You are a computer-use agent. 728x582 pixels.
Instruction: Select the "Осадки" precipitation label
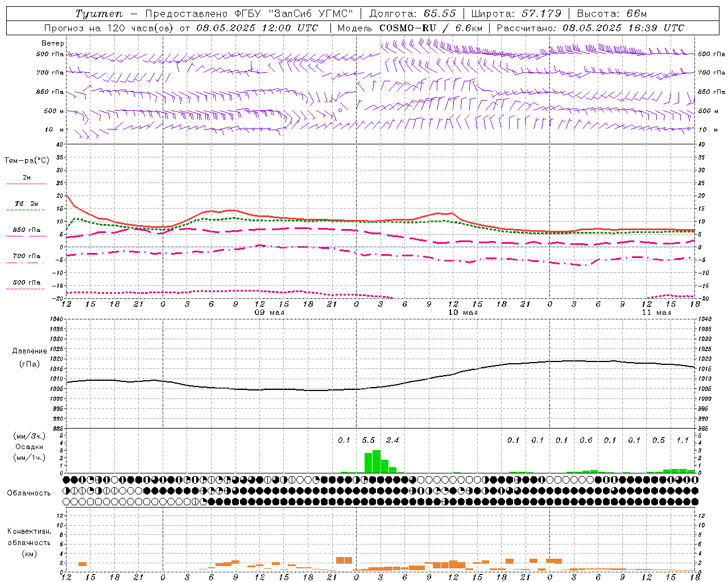(30, 447)
